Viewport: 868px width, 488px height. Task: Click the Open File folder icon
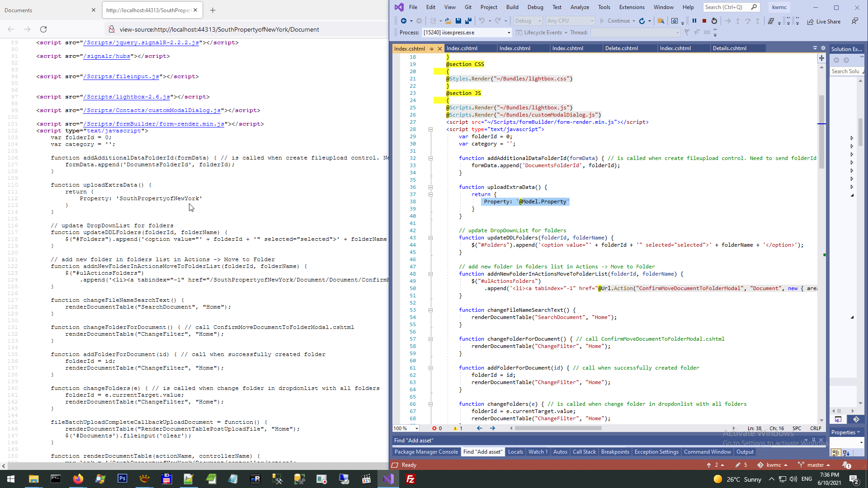click(x=448, y=21)
